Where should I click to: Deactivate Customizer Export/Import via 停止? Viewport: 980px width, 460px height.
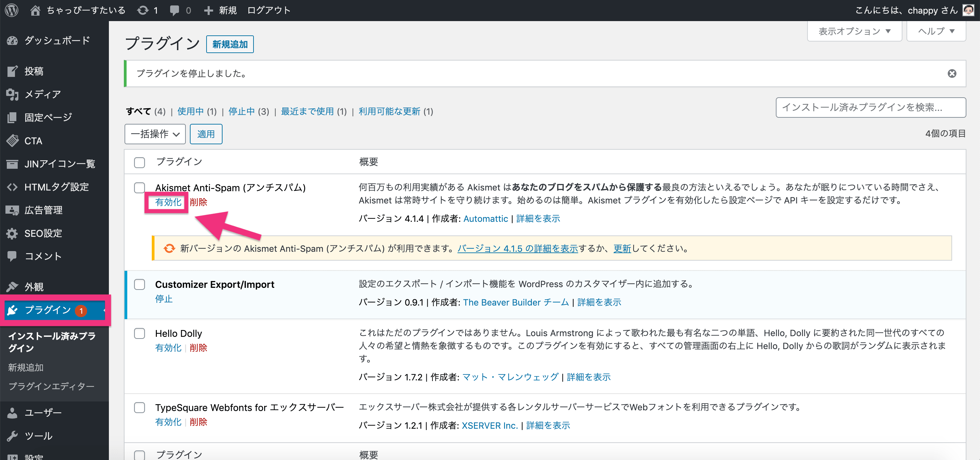[x=164, y=299]
